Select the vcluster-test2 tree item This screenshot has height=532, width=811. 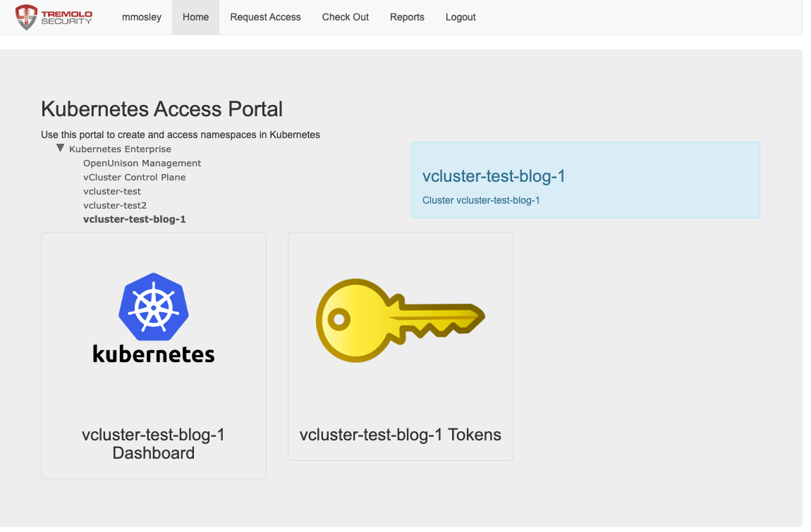tap(115, 206)
